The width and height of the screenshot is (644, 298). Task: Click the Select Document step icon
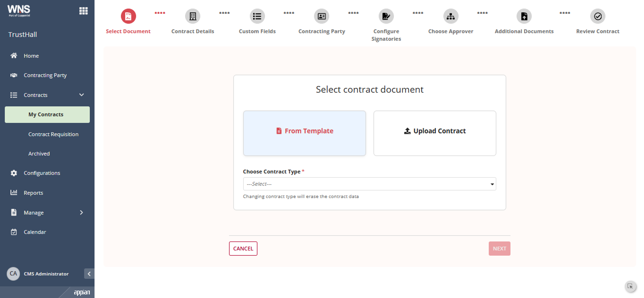(128, 16)
